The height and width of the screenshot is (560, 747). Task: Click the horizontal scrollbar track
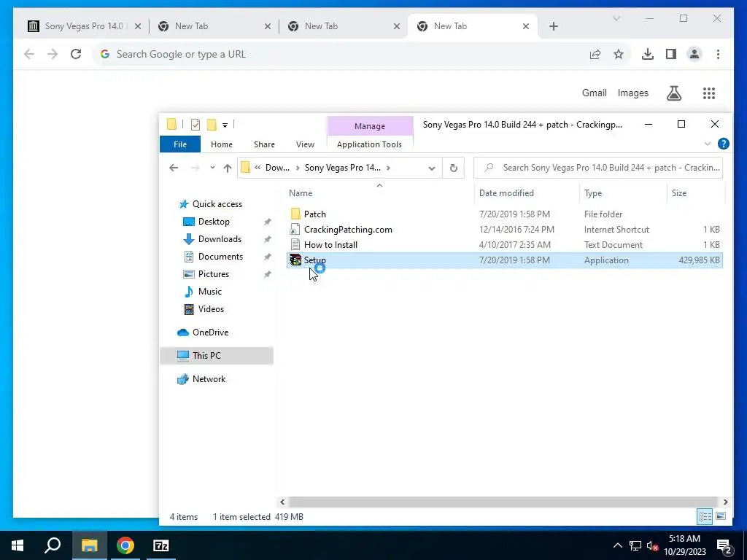point(503,502)
